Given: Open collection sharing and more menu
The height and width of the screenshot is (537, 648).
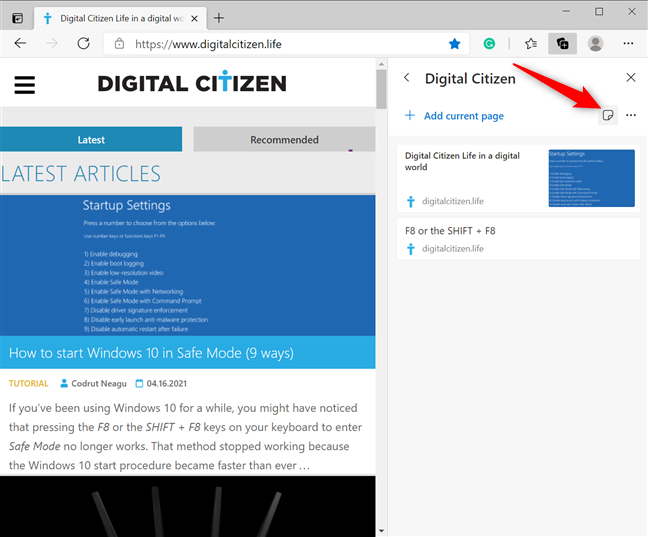Looking at the screenshot, I should click(x=631, y=115).
